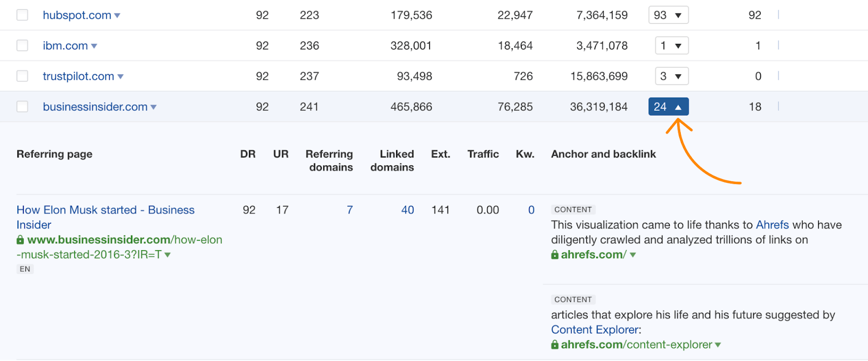Screen dimensions: 868x361
Task: Click the Content Explorer anchor link
Action: click(x=595, y=330)
